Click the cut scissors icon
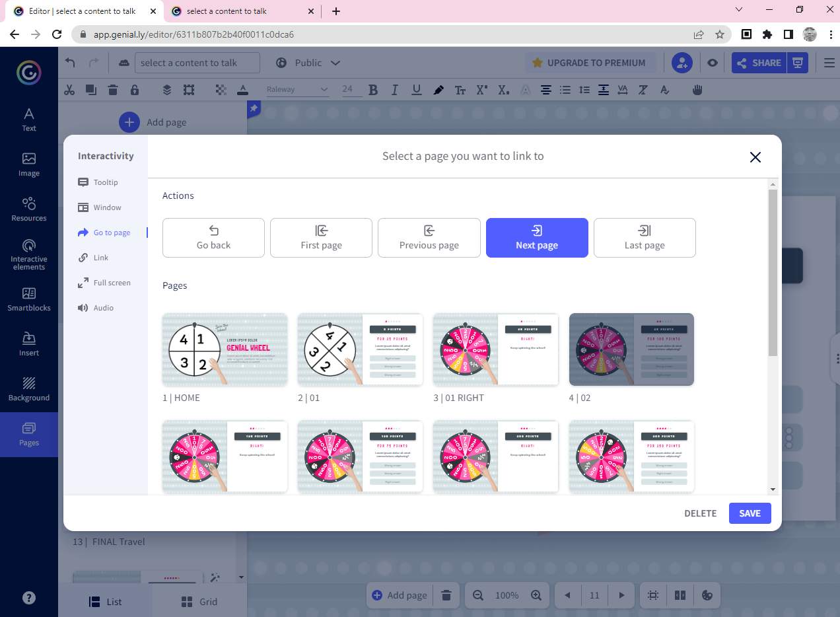Screen dimensions: 840x617 (69, 90)
